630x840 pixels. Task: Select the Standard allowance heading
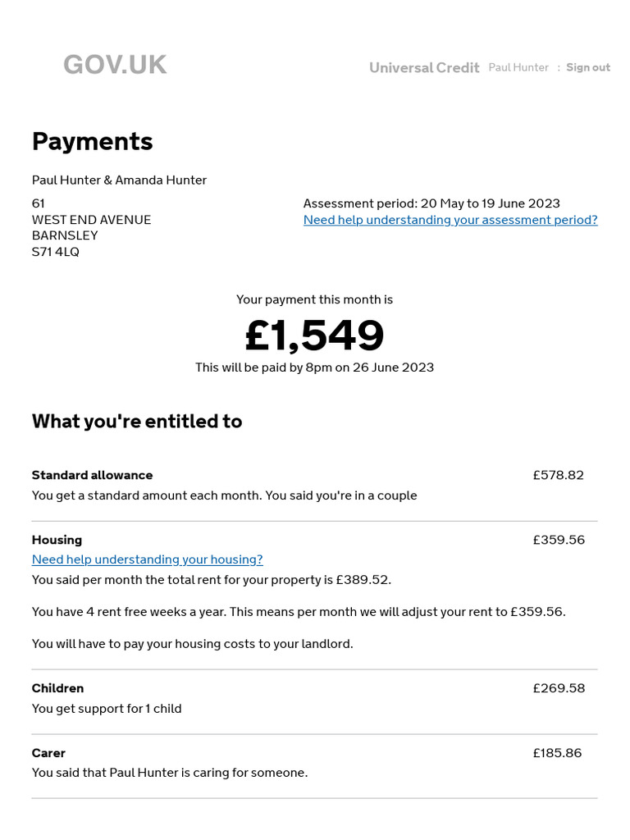pos(93,475)
